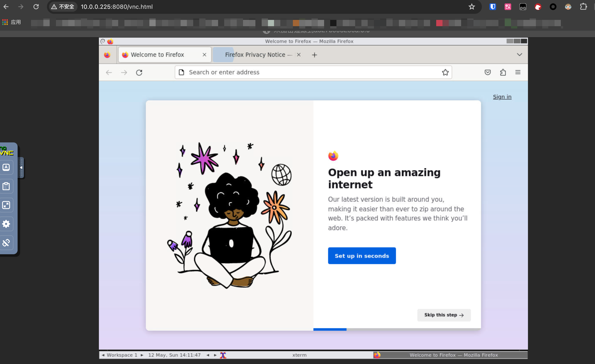Switch to next workspace arrow after Workspace 1
The image size is (595, 364).
click(x=142, y=355)
